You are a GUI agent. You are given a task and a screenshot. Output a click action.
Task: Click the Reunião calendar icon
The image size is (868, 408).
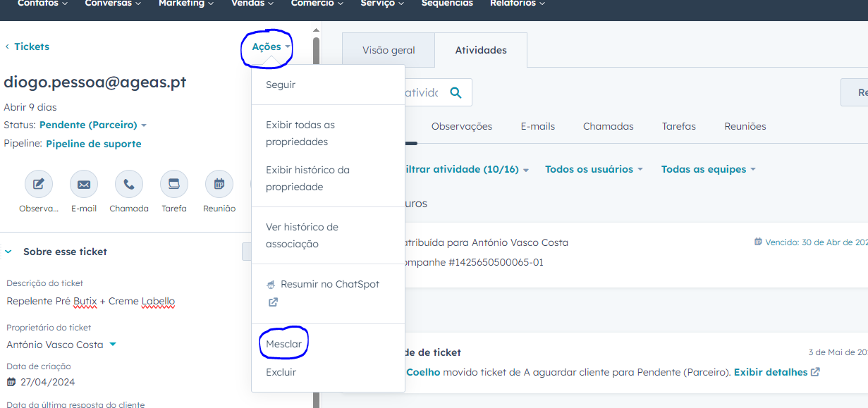[219, 185]
